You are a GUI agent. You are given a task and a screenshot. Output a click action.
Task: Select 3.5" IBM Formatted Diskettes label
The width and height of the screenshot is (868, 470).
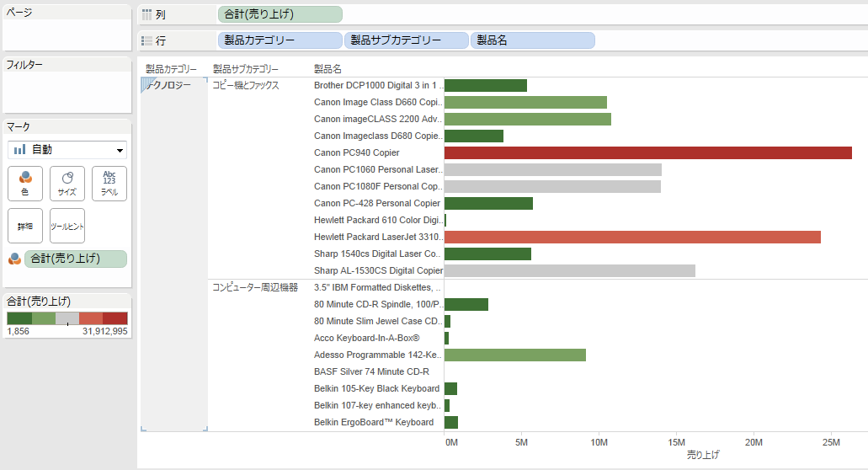pyautogui.click(x=377, y=287)
